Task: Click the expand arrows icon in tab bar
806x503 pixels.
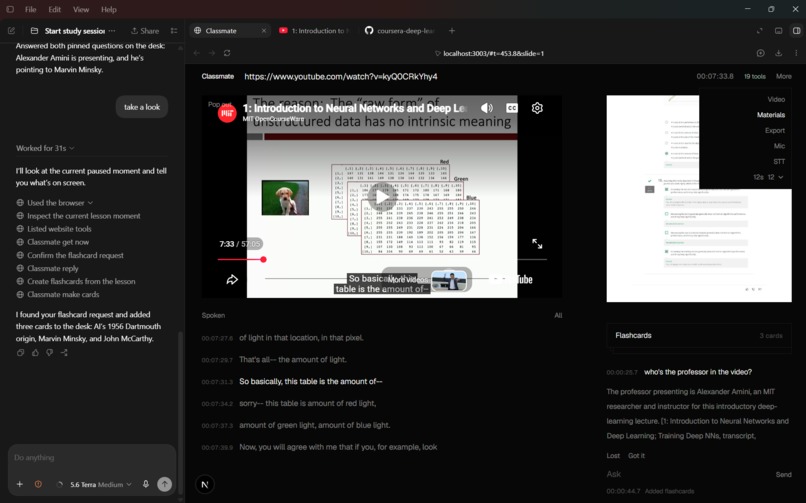Action: tap(760, 31)
